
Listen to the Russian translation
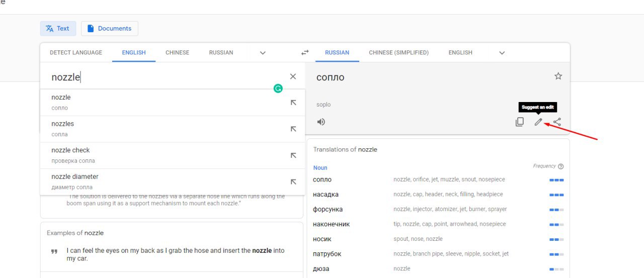pos(321,122)
